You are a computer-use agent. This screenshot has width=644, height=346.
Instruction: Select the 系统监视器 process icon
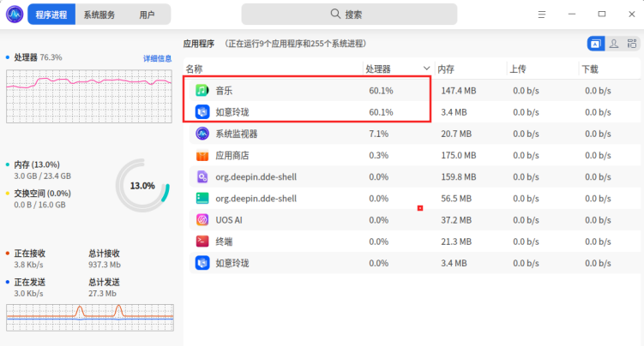tap(202, 134)
